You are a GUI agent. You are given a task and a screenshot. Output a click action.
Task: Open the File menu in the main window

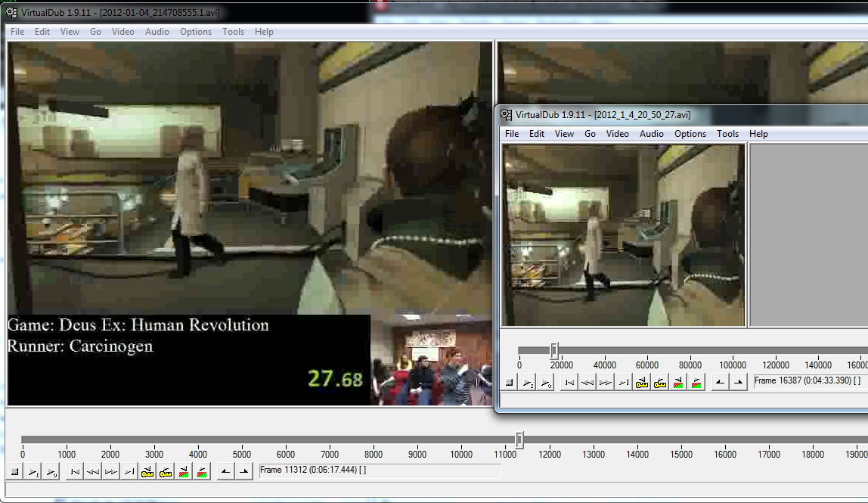pyautogui.click(x=17, y=32)
